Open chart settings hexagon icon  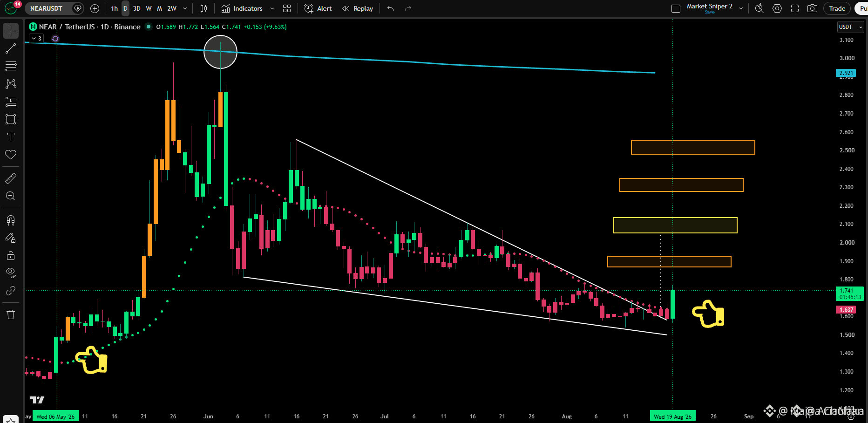[777, 8]
